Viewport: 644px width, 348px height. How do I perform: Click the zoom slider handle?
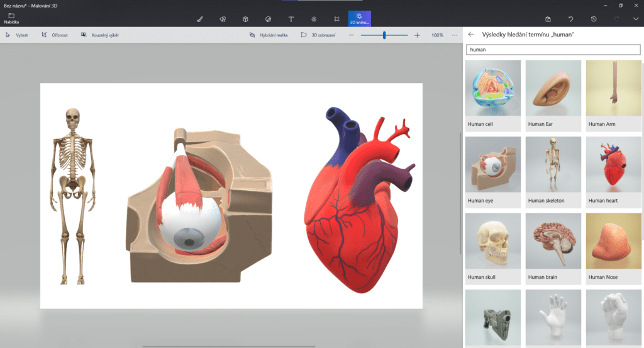point(384,35)
